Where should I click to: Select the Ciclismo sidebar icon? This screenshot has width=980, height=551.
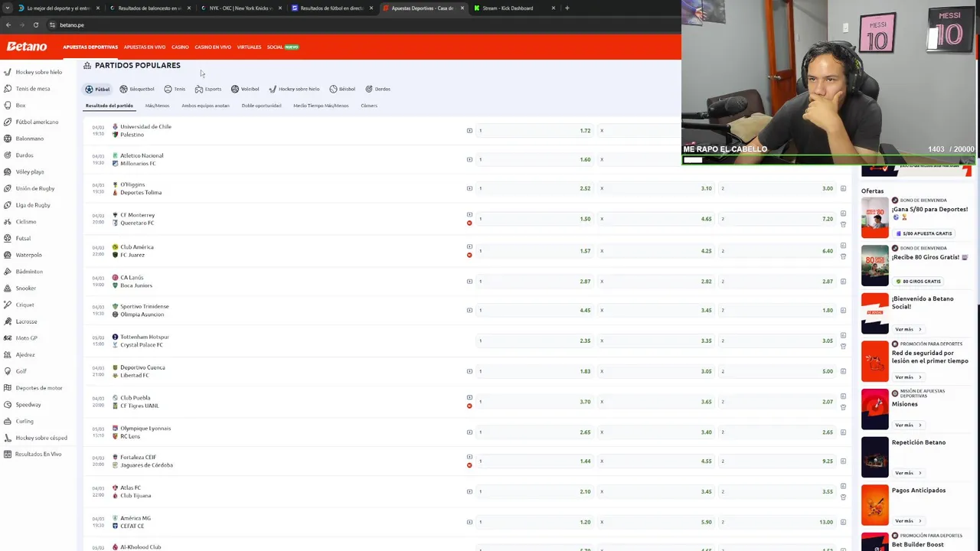(8, 222)
